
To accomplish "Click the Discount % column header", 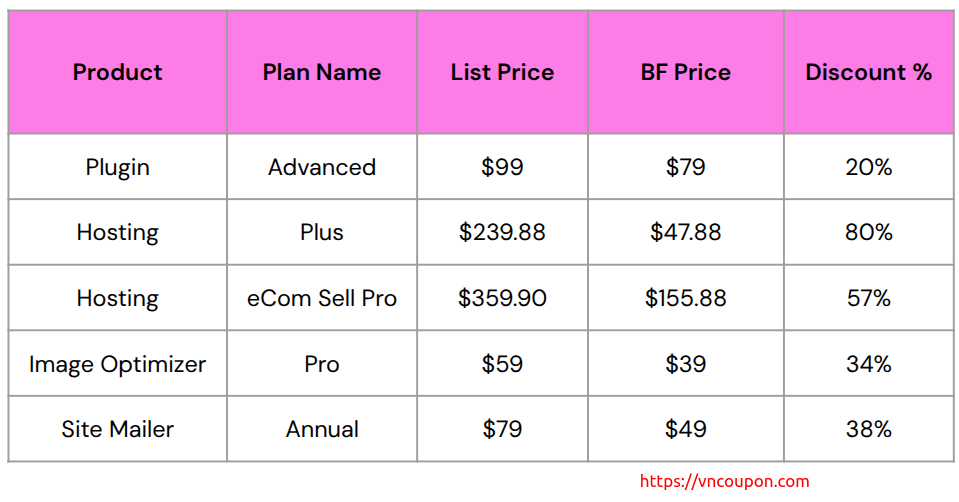I will click(x=868, y=72).
